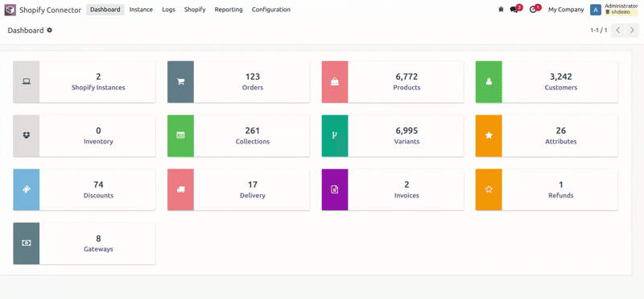This screenshot has height=299, width=644.
Task: Open the Dashboard menu
Action: pyautogui.click(x=105, y=10)
